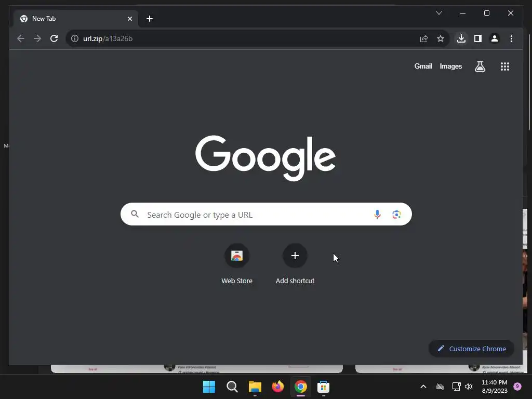Screen dimensions: 532x399
Task: Open the tab search chevron
Action: tap(439, 13)
